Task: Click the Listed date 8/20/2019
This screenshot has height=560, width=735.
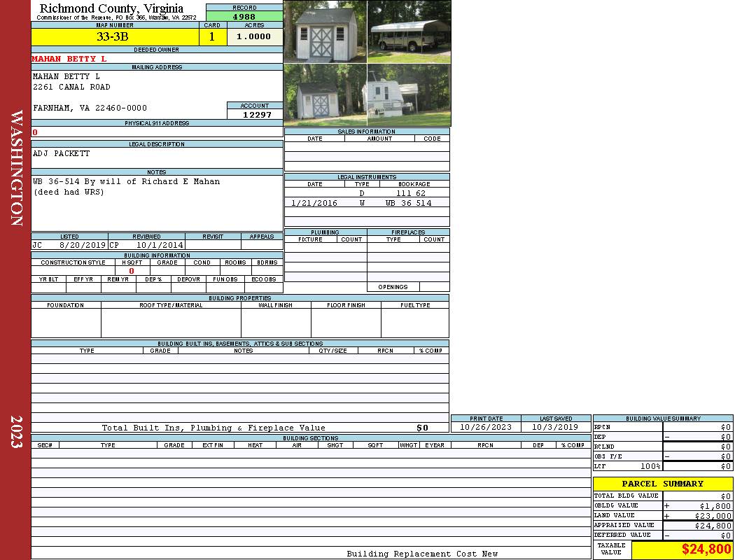Action: click(x=82, y=246)
